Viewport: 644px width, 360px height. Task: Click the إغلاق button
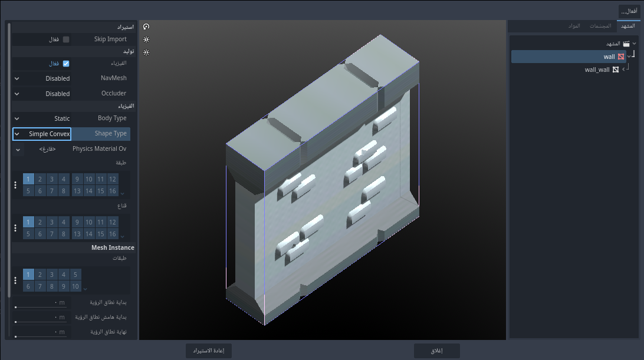click(436, 351)
